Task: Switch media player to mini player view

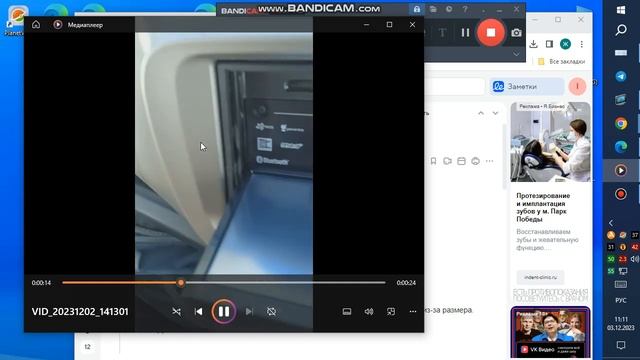Action: (x=391, y=311)
